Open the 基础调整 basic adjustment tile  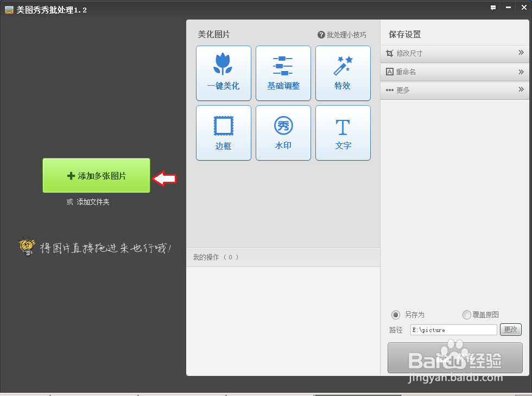283,73
